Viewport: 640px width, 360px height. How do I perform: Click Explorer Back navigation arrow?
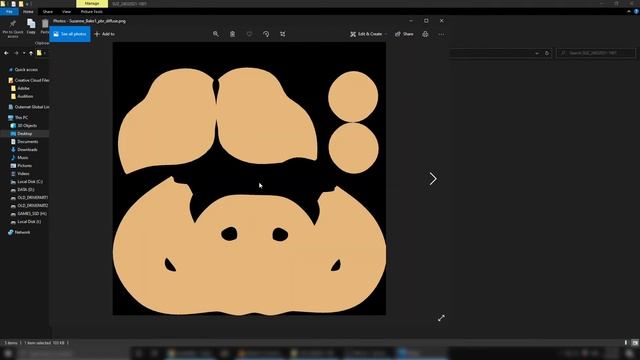(x=6, y=53)
